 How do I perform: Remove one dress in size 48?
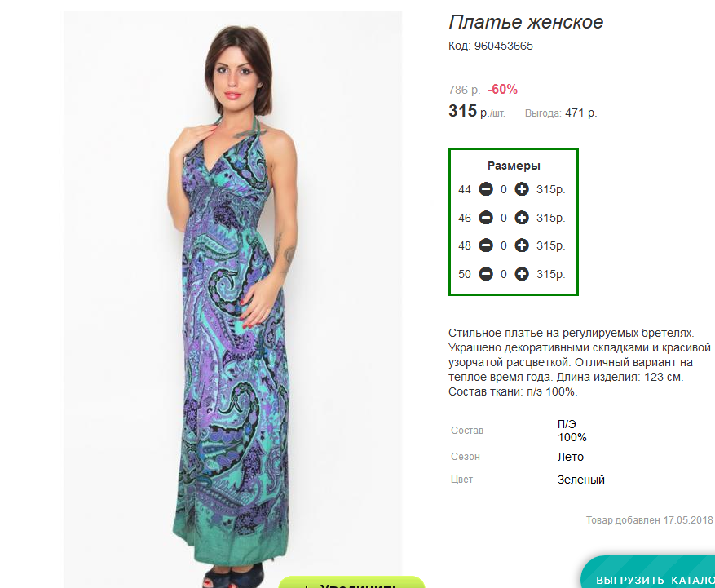(x=486, y=245)
